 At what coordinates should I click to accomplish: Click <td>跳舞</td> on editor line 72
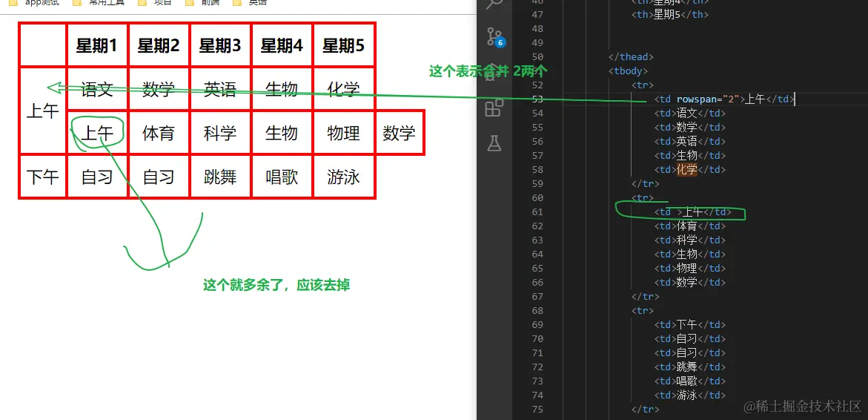tap(690, 367)
